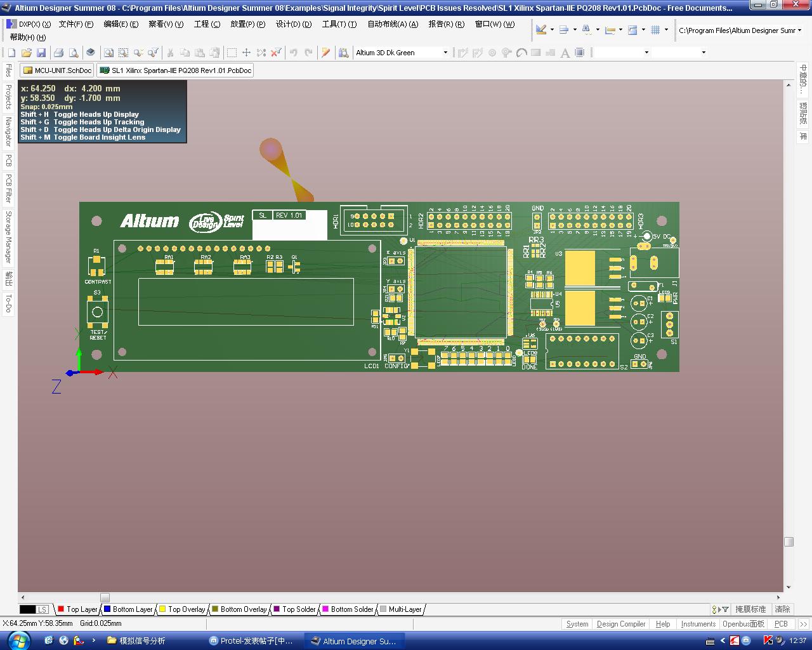The width and height of the screenshot is (812, 650).
Task: Click the black current layer color swatch
Action: pyautogui.click(x=28, y=609)
